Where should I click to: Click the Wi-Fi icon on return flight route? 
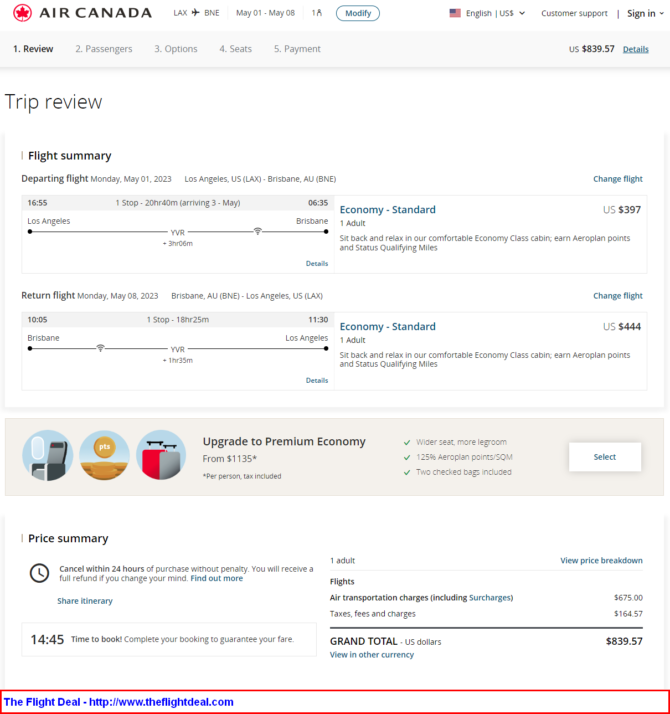[100, 348]
